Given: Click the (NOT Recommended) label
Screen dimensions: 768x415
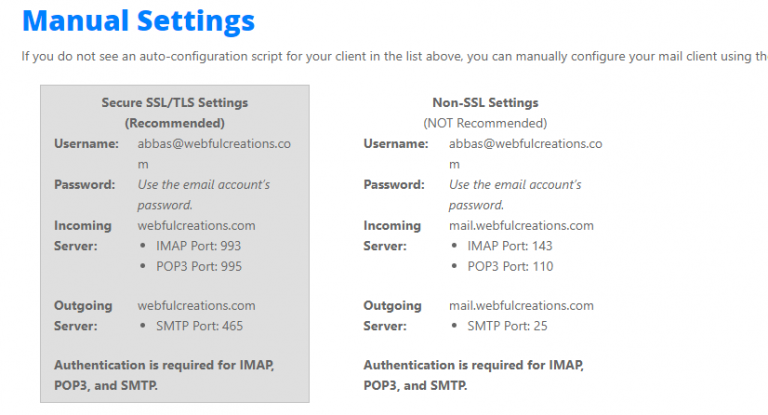Looking at the screenshot, I should (485, 123).
